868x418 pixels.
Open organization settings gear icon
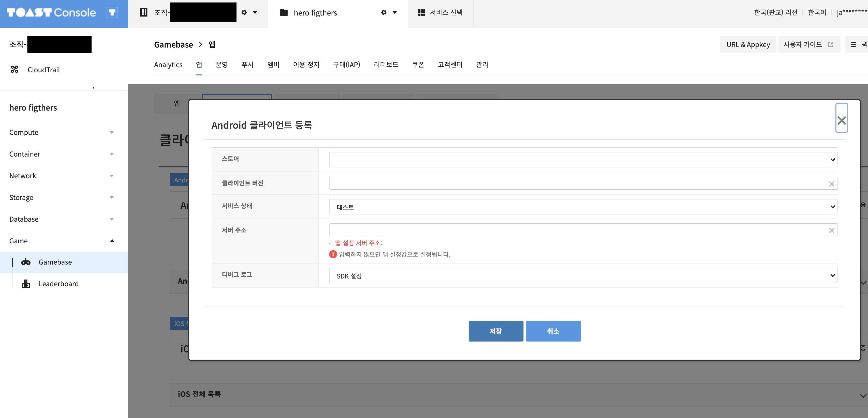(x=244, y=12)
